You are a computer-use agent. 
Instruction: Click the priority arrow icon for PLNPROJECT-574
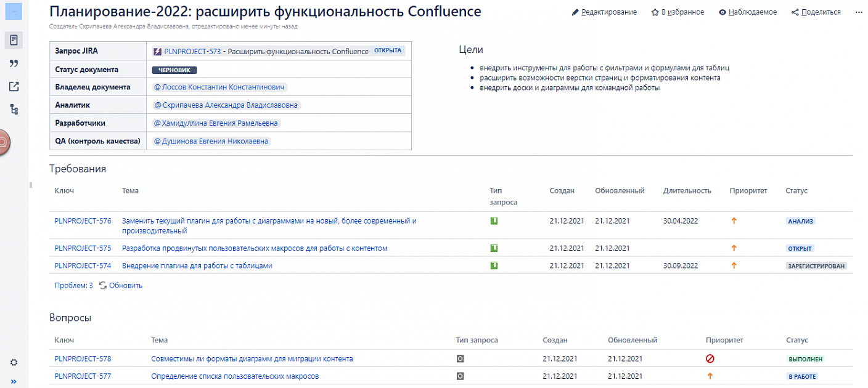pos(734,265)
